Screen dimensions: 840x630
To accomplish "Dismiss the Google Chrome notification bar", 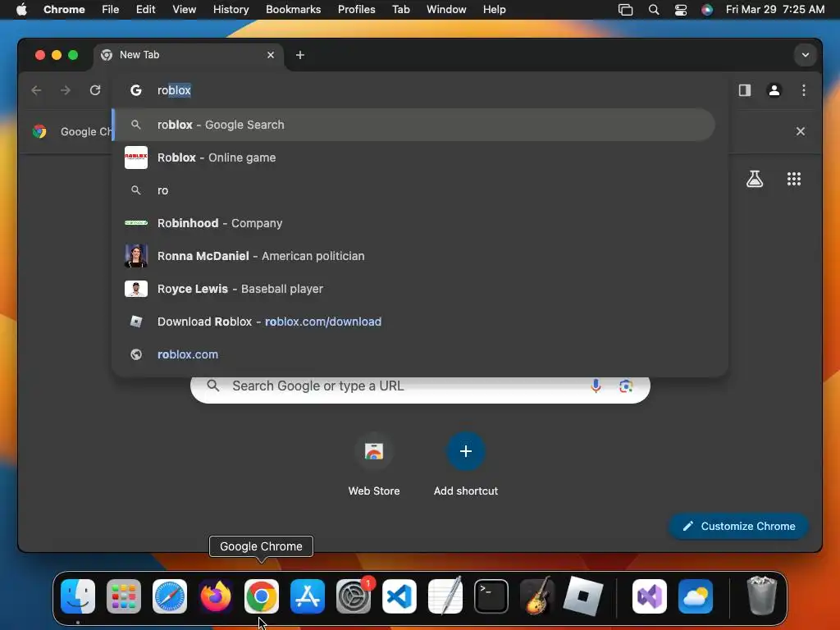I will [801, 131].
